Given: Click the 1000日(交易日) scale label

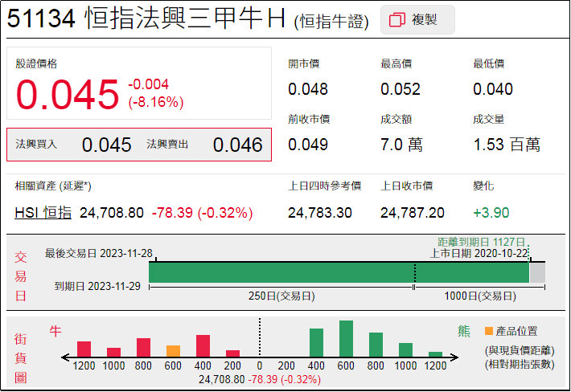Looking at the screenshot, I should pos(480,296).
